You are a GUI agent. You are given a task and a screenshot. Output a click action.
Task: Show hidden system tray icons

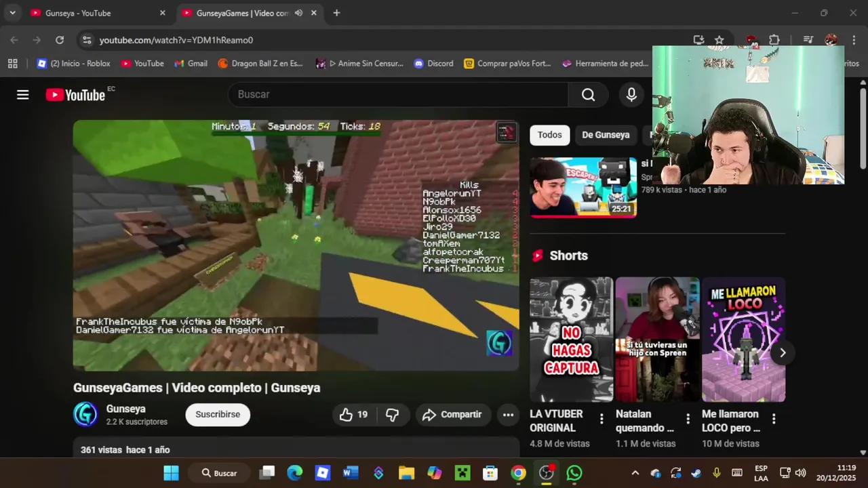click(x=635, y=473)
